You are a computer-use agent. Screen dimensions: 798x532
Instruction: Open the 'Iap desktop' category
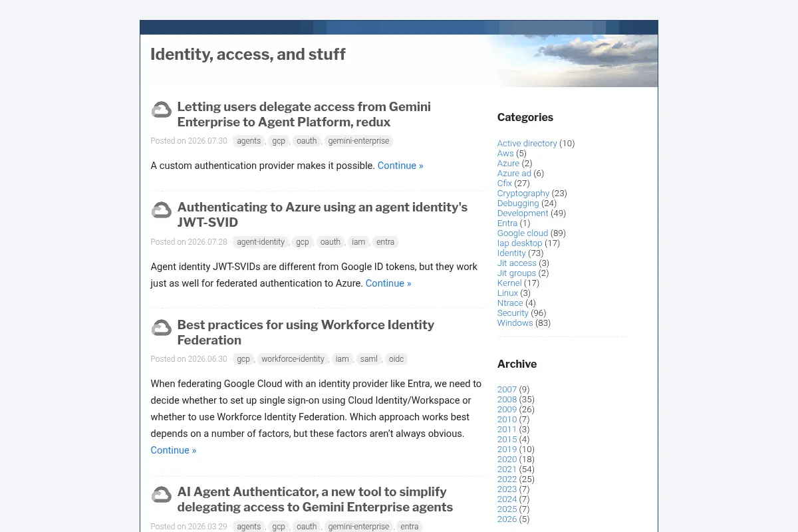click(520, 243)
